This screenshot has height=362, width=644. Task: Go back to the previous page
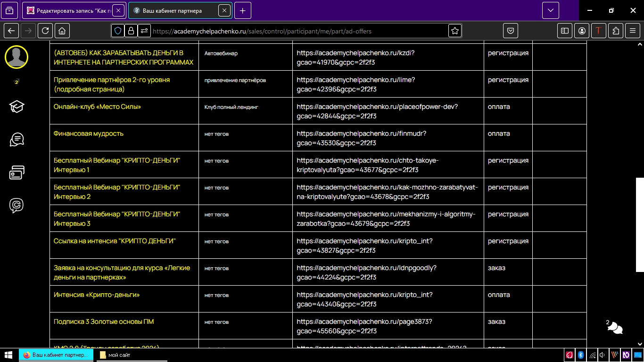tap(11, 31)
